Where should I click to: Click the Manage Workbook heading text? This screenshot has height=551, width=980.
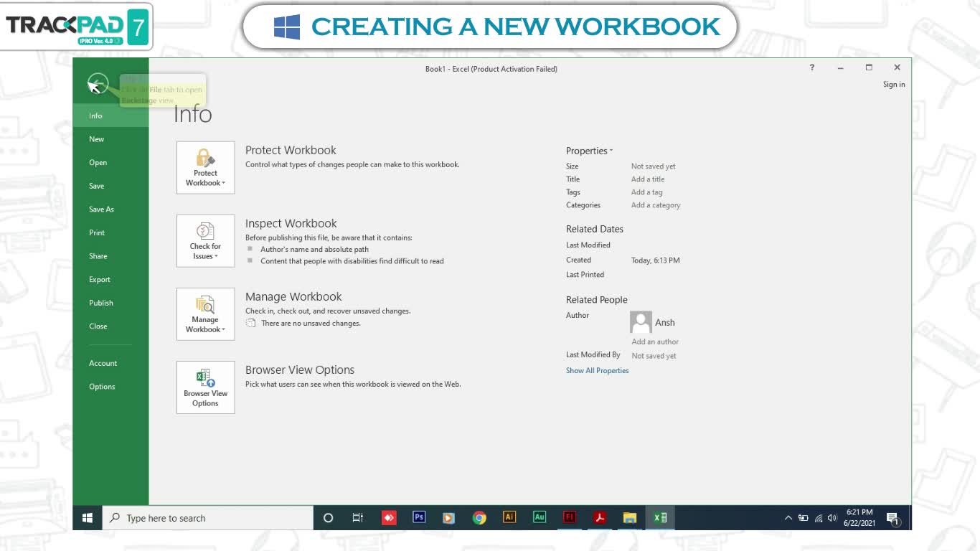pyautogui.click(x=293, y=296)
